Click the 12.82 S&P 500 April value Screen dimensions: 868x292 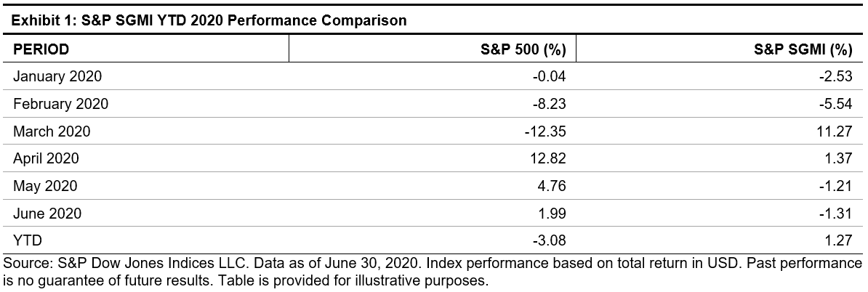tap(548, 158)
